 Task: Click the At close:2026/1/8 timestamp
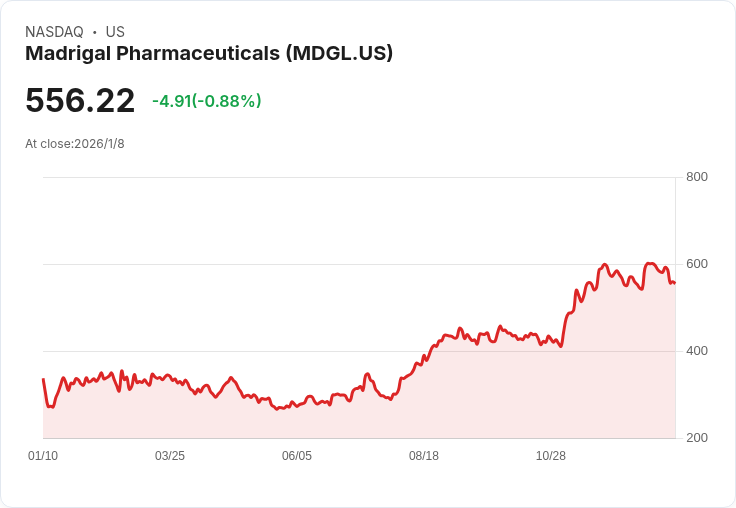75,144
